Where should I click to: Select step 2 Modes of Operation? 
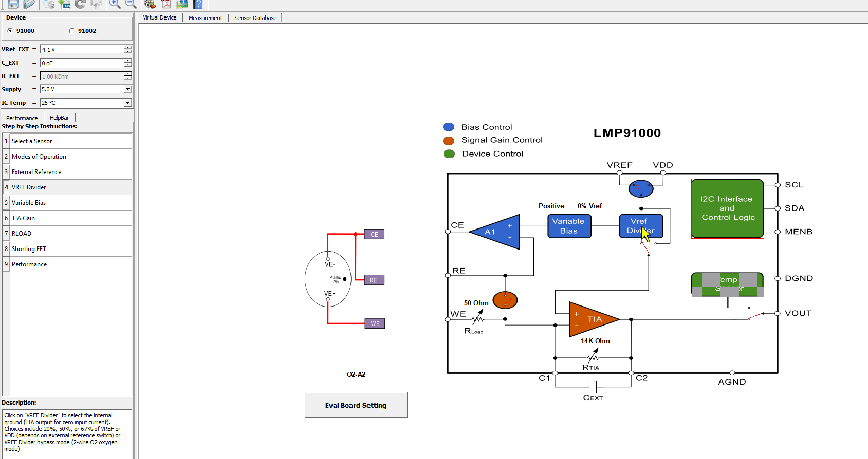pos(67,157)
